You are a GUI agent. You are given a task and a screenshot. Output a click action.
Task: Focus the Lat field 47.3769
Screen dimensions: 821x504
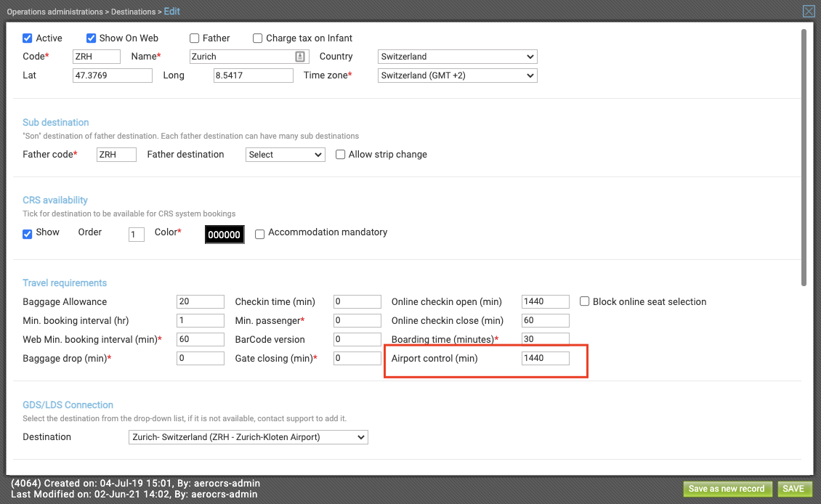pos(113,76)
